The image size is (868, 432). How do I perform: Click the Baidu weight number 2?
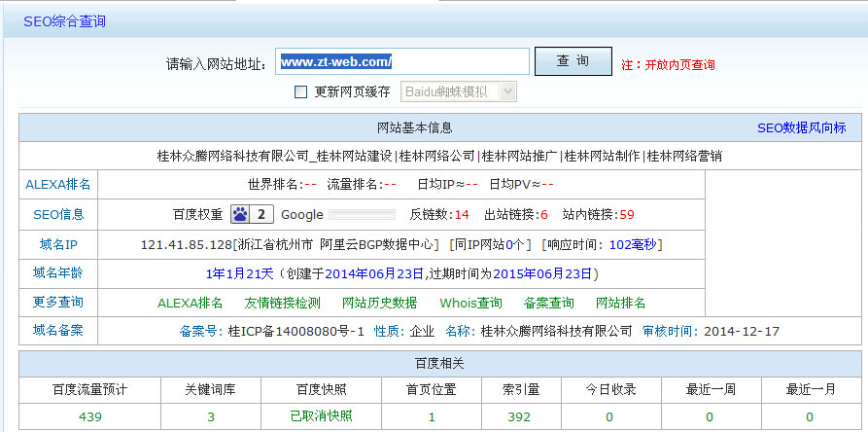[261, 214]
